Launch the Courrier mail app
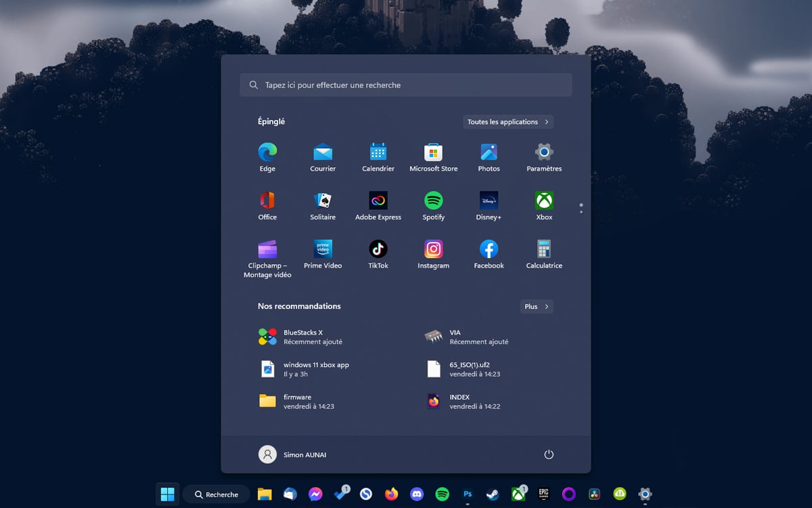The height and width of the screenshot is (508, 812). click(323, 157)
